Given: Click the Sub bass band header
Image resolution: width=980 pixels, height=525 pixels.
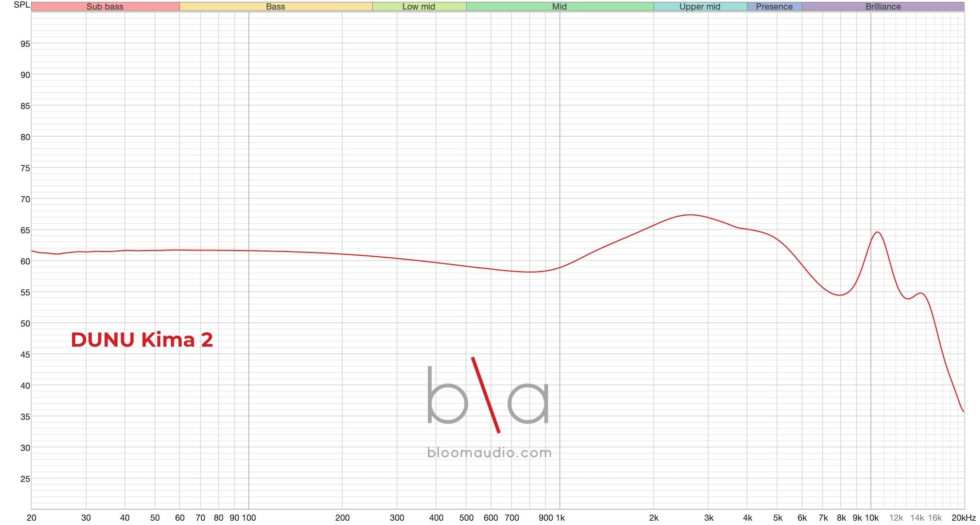Looking at the screenshot, I should (x=105, y=7).
